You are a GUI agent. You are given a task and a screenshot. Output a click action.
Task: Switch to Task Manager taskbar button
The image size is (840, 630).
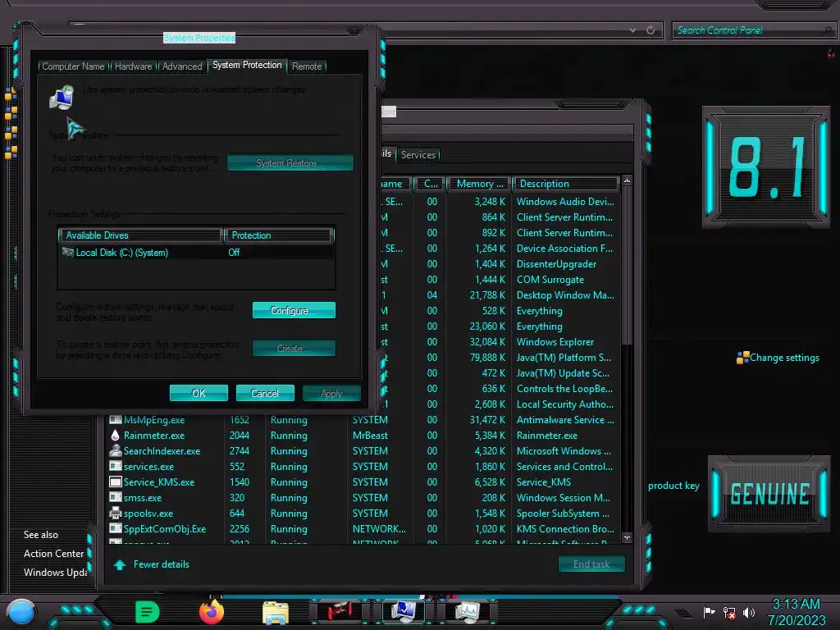coord(468,612)
